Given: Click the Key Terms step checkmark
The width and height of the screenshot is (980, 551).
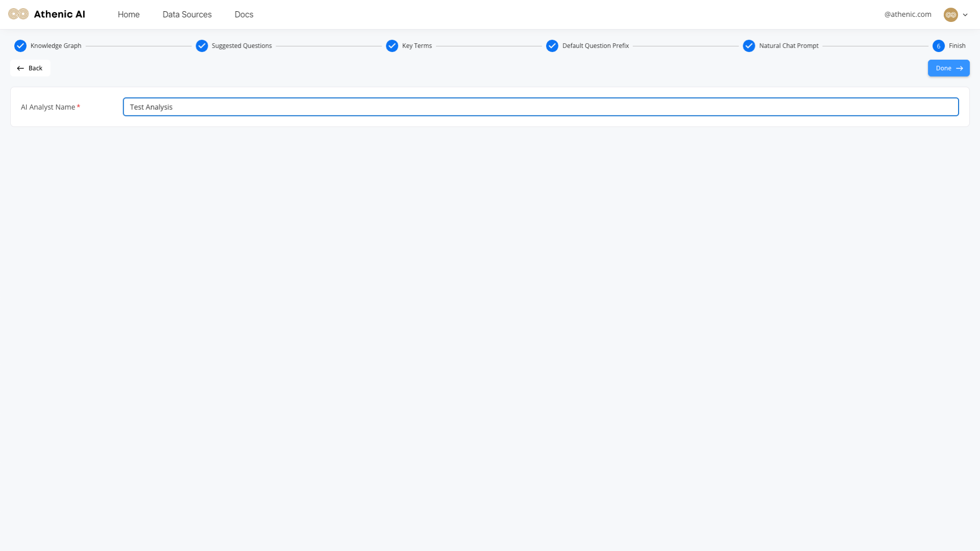Looking at the screenshot, I should pyautogui.click(x=392, y=46).
